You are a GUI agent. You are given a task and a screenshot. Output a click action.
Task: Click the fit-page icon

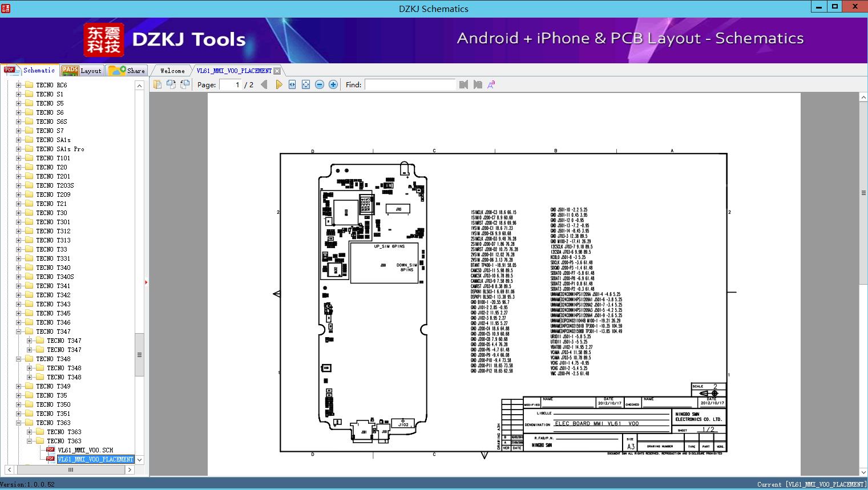306,84
